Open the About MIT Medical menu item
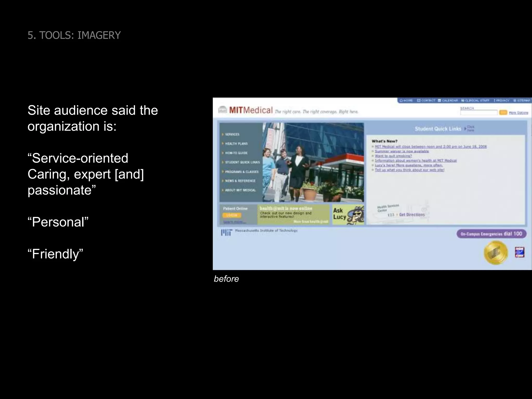This screenshot has height=399, width=532. pos(240,190)
